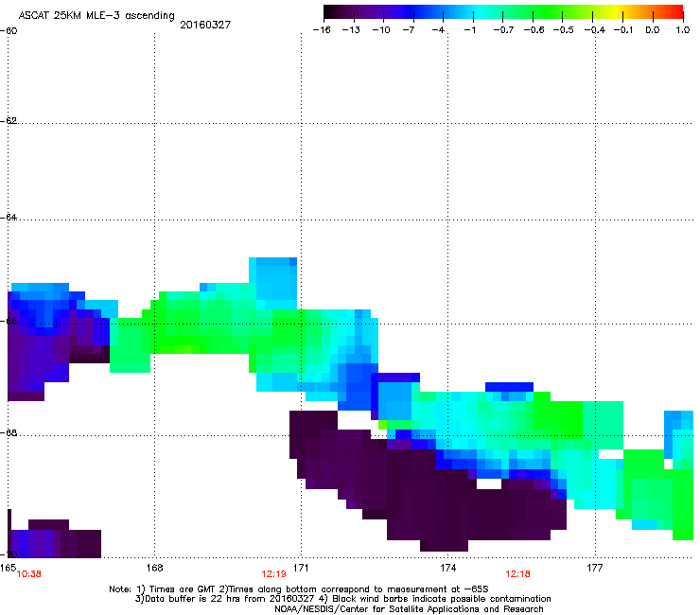The width and height of the screenshot is (700, 615).
Task: Click the 174 longitude axis label
Action: [447, 567]
